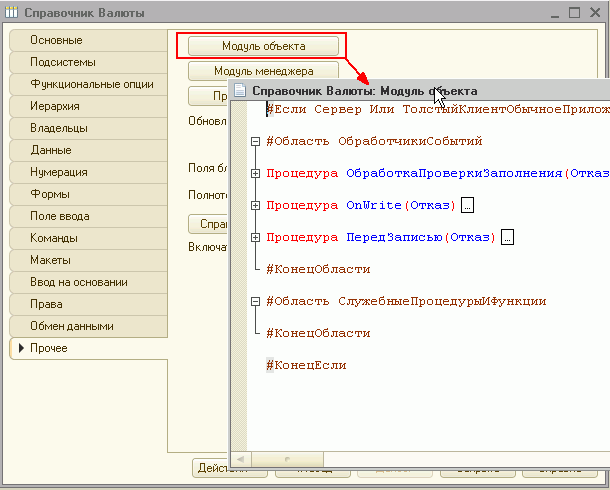The width and height of the screenshot is (610, 490).
Task: Go to Права tab
Action: 89,304
